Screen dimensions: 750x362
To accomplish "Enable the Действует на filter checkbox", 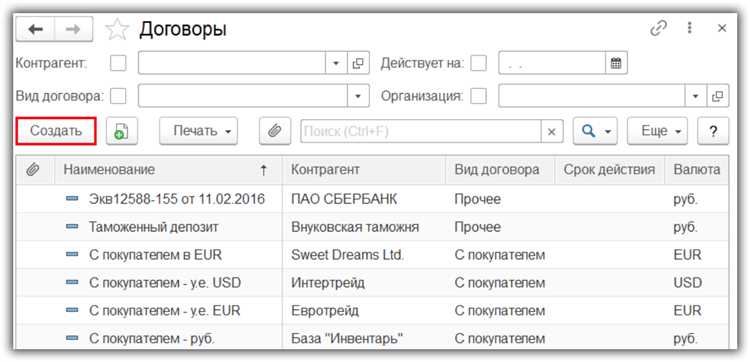I will 478,64.
